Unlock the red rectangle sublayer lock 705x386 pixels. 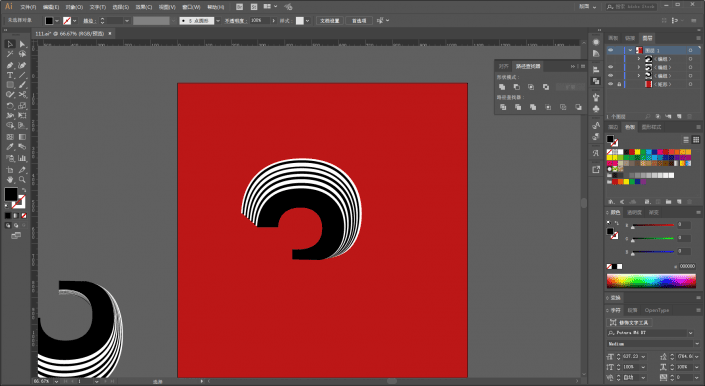pos(619,84)
